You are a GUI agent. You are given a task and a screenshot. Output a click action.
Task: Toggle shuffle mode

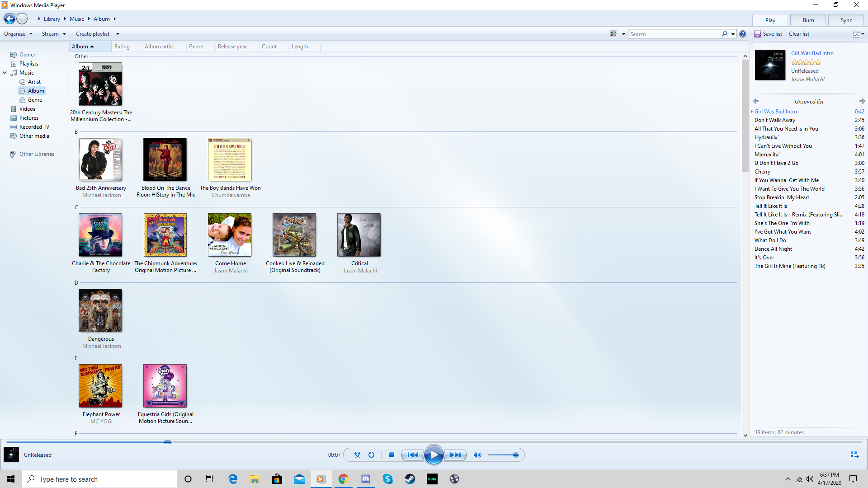(x=357, y=455)
